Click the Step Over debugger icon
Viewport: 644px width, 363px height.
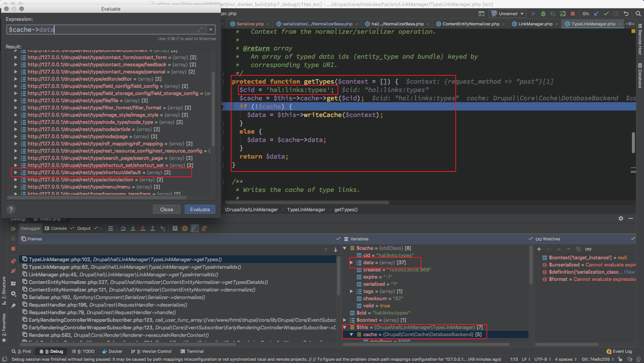click(123, 228)
